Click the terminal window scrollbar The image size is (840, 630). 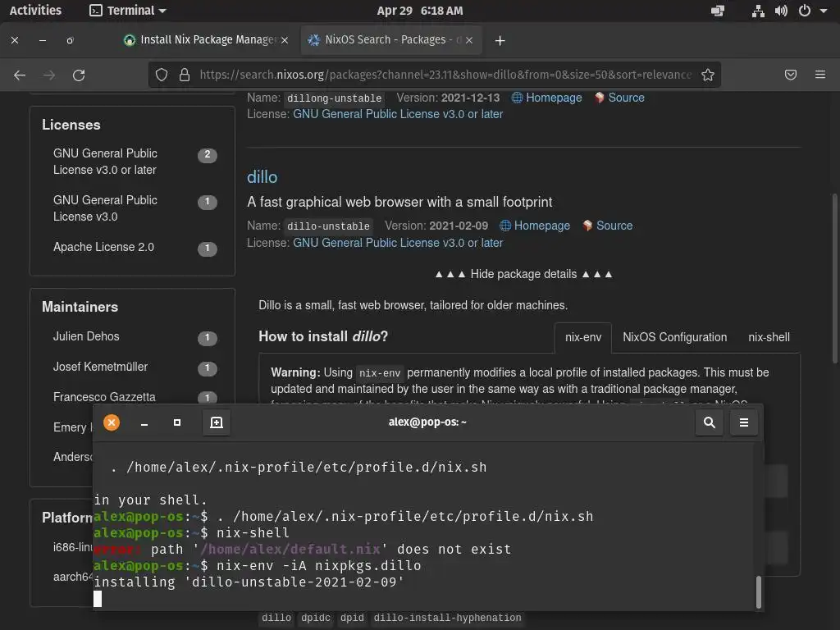click(x=758, y=592)
